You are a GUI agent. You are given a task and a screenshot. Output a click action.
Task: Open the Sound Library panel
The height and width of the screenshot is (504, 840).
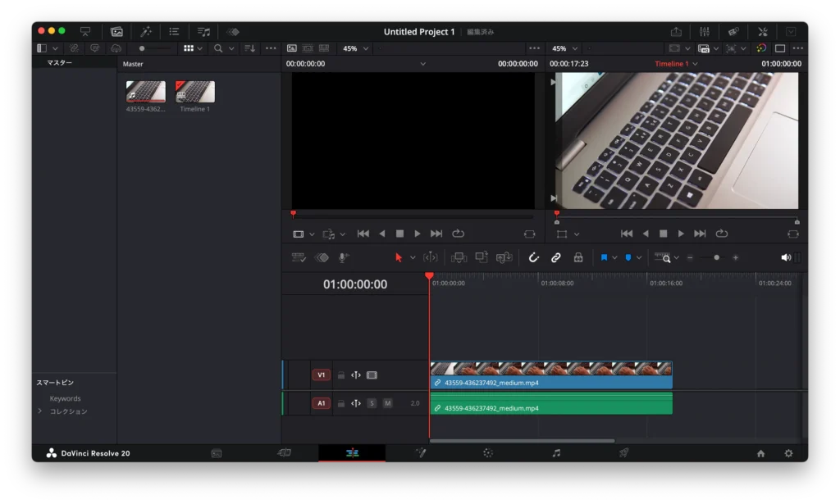pyautogui.click(x=203, y=31)
